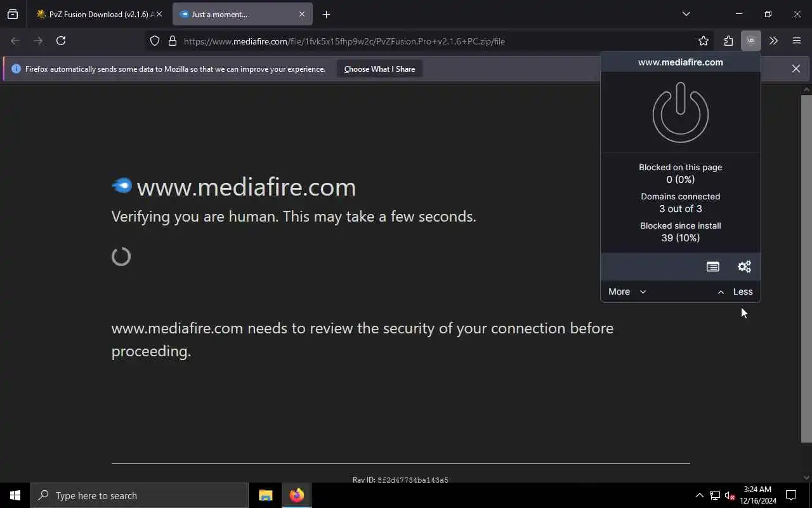Go forward one page

click(x=38, y=41)
